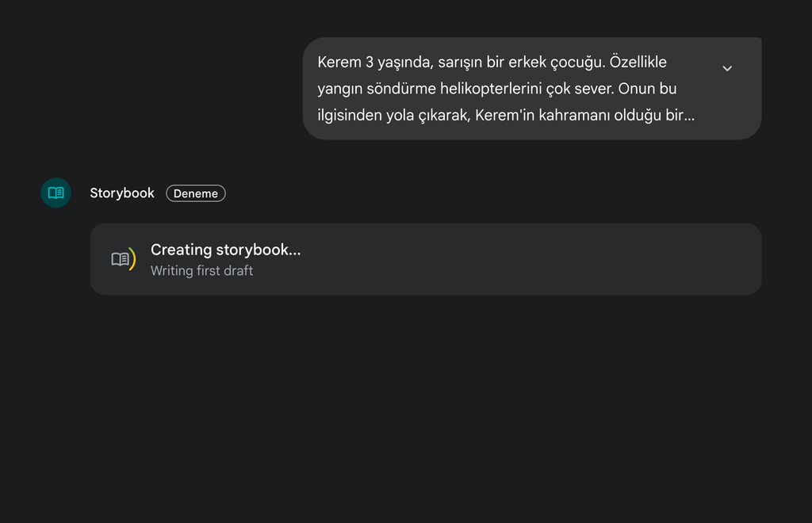Click the 'Writing first draft' status text

201,270
